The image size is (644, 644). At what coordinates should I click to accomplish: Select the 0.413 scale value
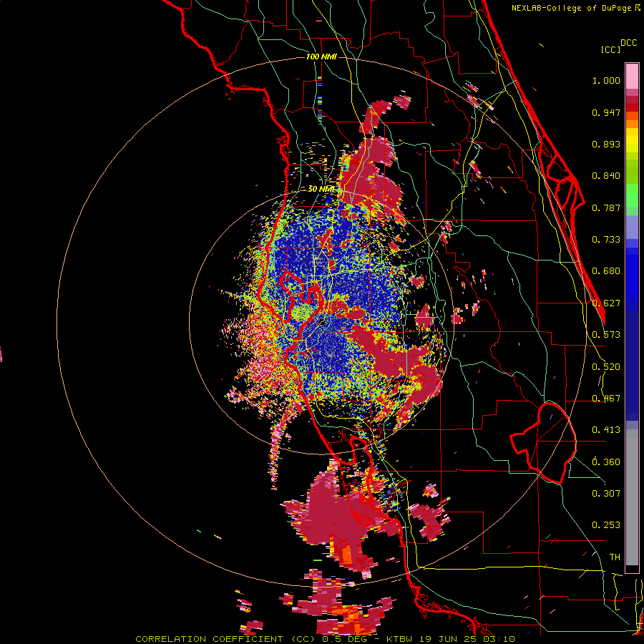606,430
